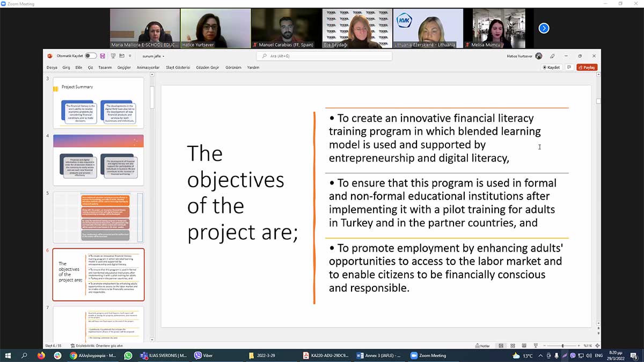Click Erişilebilirlik accessibility suggestions in status bar

tap(100, 346)
